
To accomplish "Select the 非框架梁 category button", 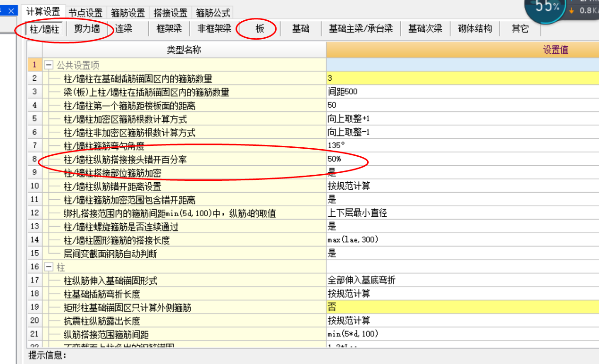I will (214, 29).
